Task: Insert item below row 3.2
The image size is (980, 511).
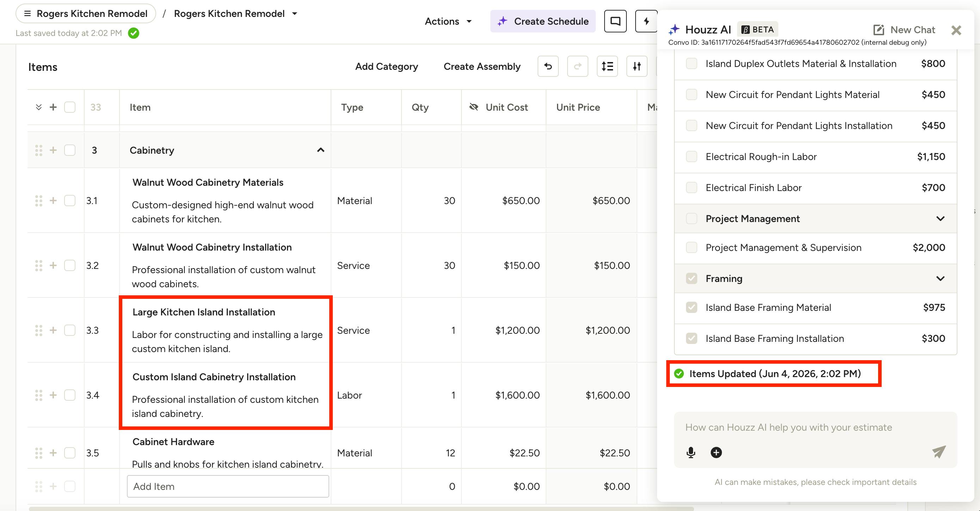Action: point(53,265)
